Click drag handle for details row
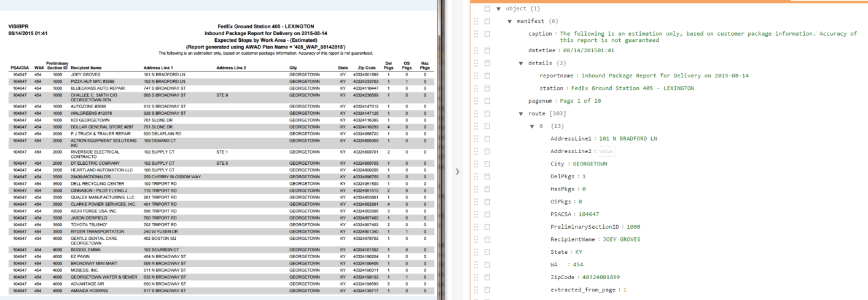Viewport: 868px width, 300px height. pyautogui.click(x=476, y=63)
